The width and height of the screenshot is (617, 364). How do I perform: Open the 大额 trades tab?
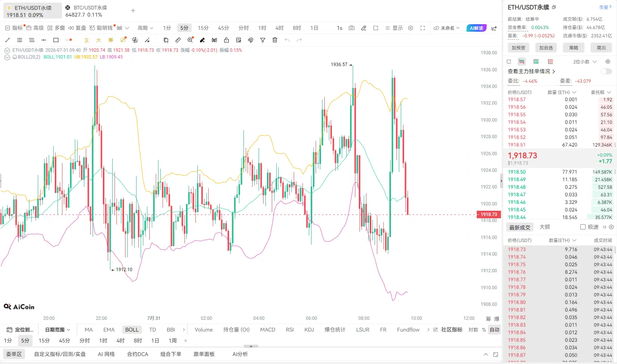click(x=545, y=227)
